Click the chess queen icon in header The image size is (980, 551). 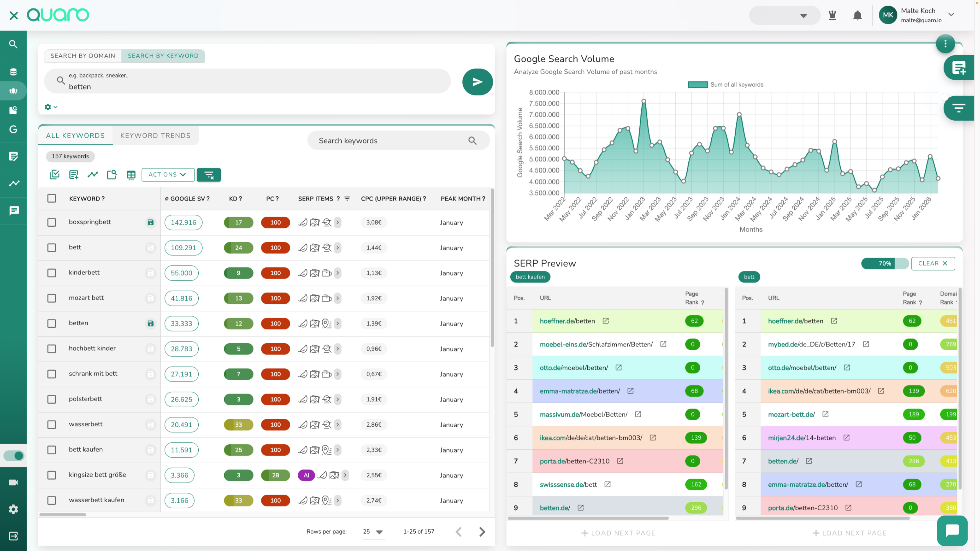click(832, 15)
